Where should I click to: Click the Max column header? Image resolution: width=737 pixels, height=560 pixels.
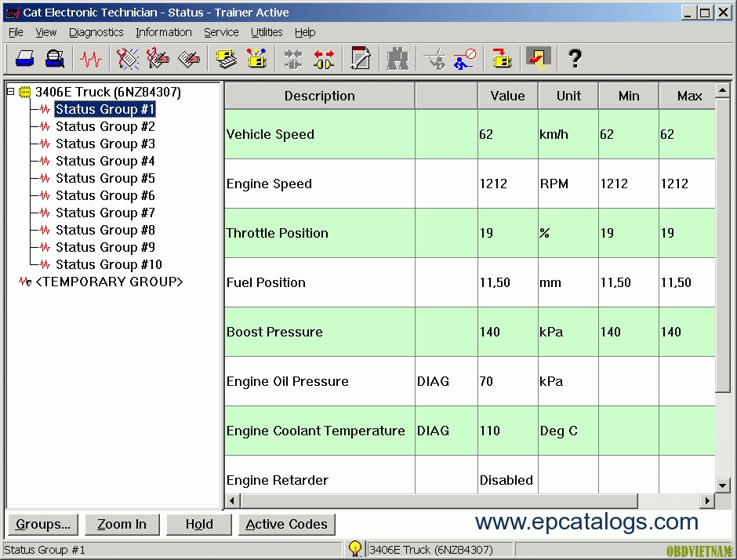pyautogui.click(x=687, y=96)
